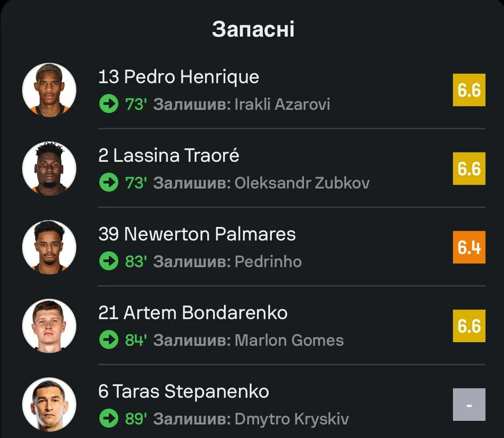Open replaced player Oleksandr Zubkov
The width and height of the screenshot is (504, 438).
(302, 183)
